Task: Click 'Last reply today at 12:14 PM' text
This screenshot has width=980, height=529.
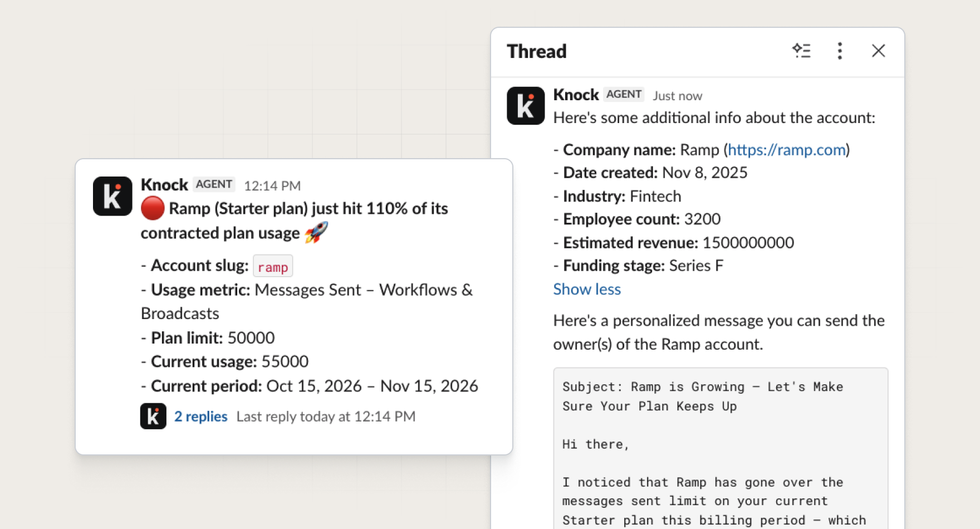Action: pyautogui.click(x=326, y=417)
